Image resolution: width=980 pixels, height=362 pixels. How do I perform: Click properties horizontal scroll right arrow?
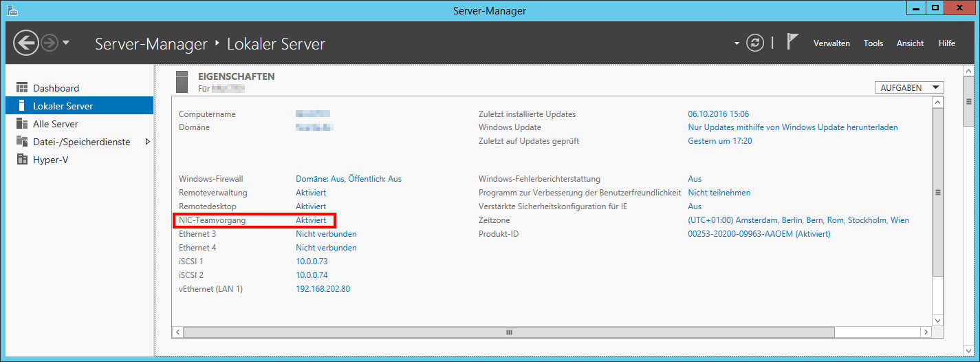[926, 332]
